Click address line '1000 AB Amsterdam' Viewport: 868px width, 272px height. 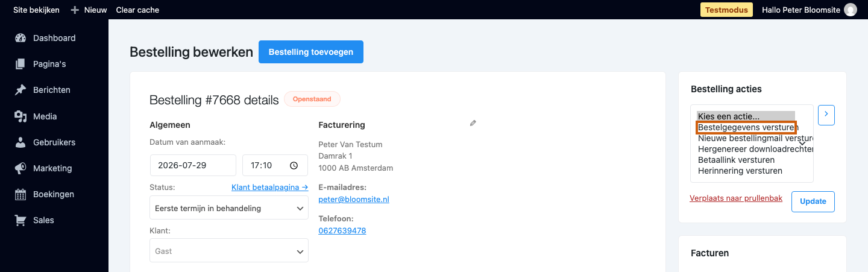[x=356, y=168]
